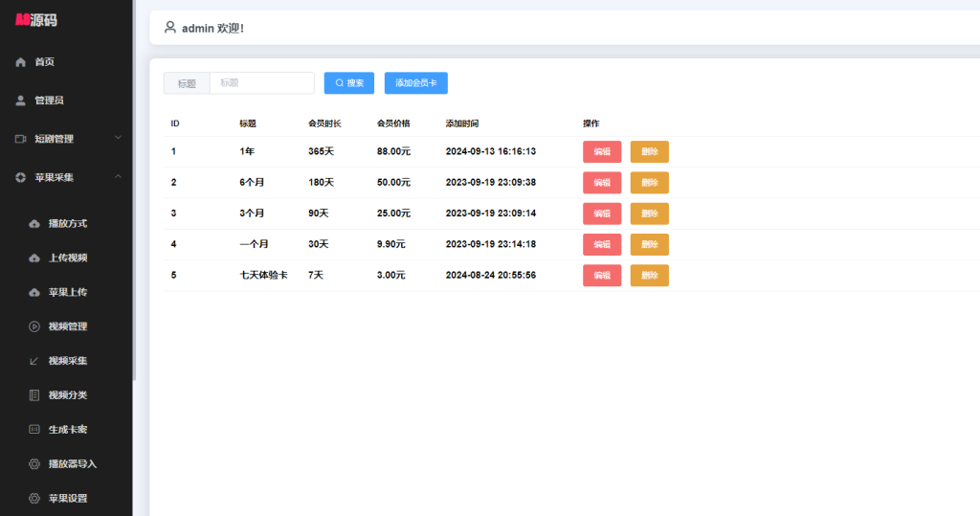Click the 标题 search input field
Viewport: 980px width, 516px height.
click(261, 83)
